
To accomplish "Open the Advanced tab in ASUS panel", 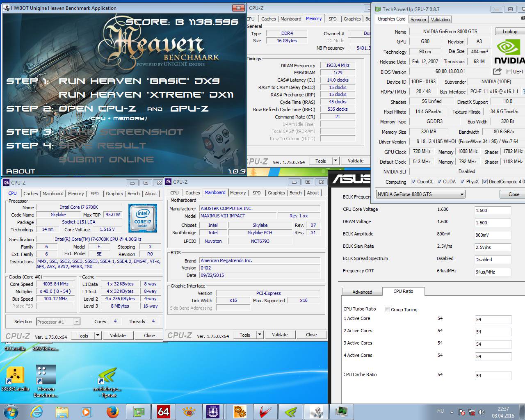I will pos(362,292).
